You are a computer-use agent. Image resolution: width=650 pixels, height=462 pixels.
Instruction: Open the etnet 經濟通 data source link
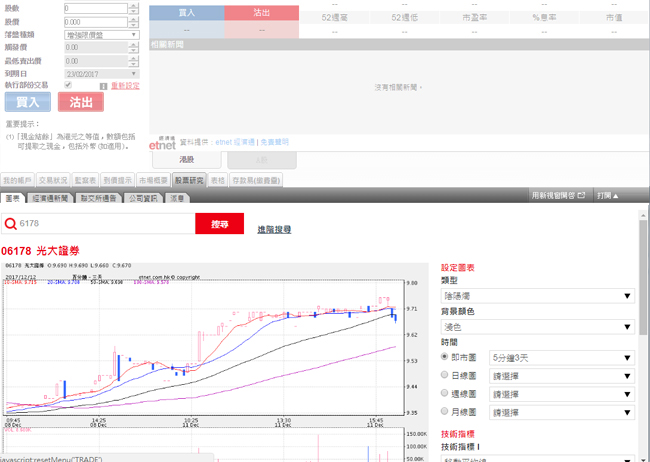coord(235,142)
